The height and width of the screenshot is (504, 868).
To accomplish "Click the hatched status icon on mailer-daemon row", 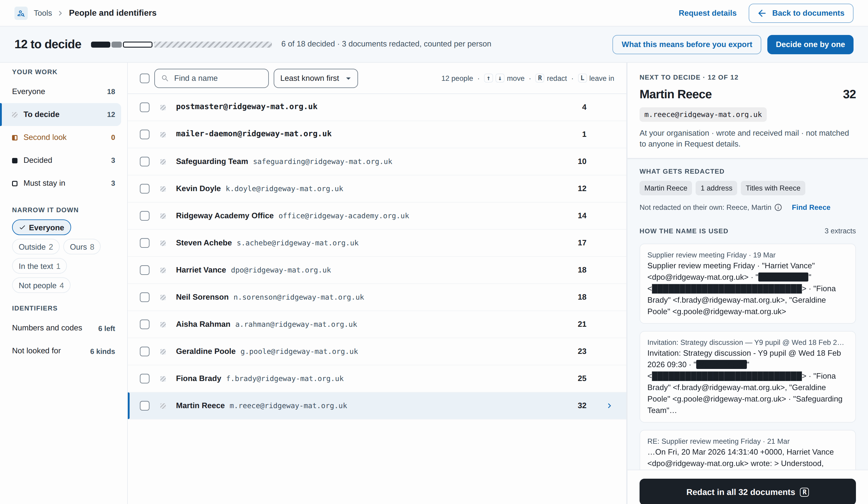I will pyautogui.click(x=163, y=134).
